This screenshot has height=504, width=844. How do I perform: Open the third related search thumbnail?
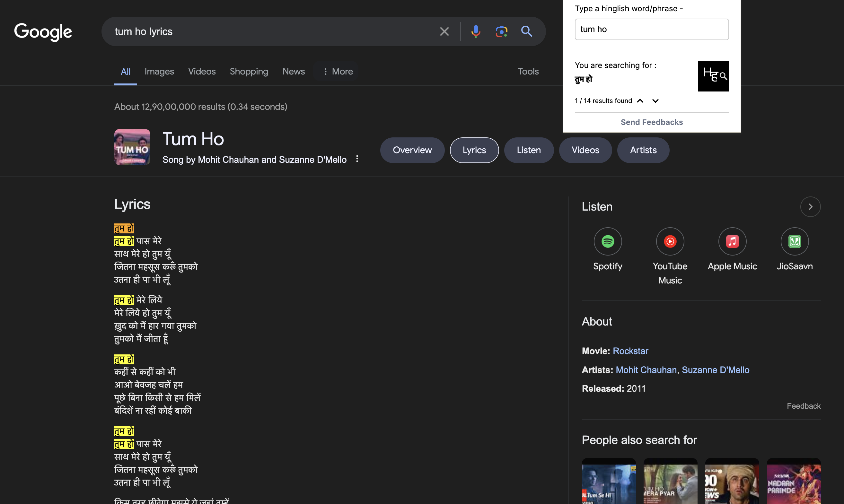[x=732, y=481]
